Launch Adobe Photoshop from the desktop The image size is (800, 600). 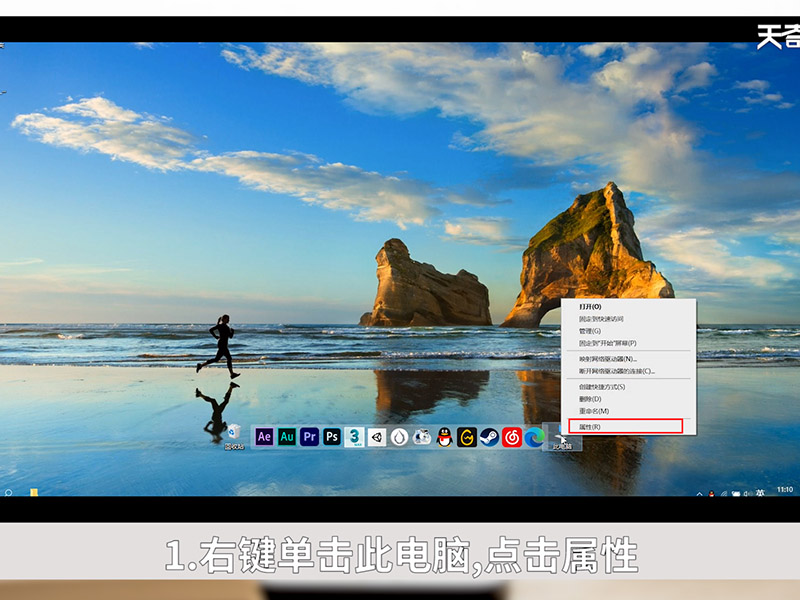pos(332,437)
